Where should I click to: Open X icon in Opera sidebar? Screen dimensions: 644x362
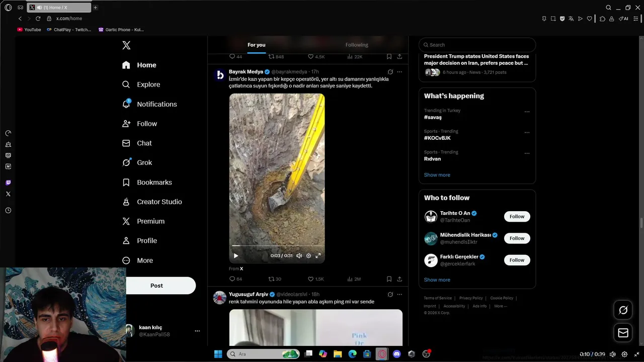[8, 194]
